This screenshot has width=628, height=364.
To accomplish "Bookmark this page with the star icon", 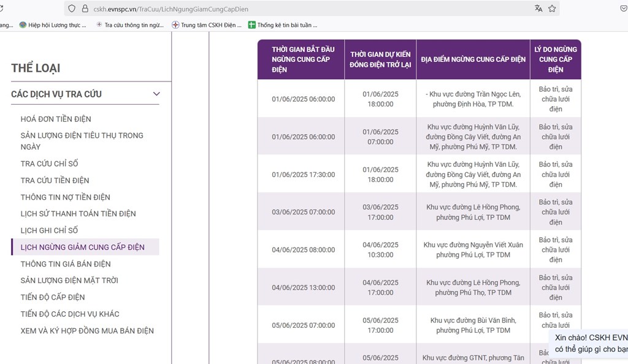I will click(x=552, y=9).
